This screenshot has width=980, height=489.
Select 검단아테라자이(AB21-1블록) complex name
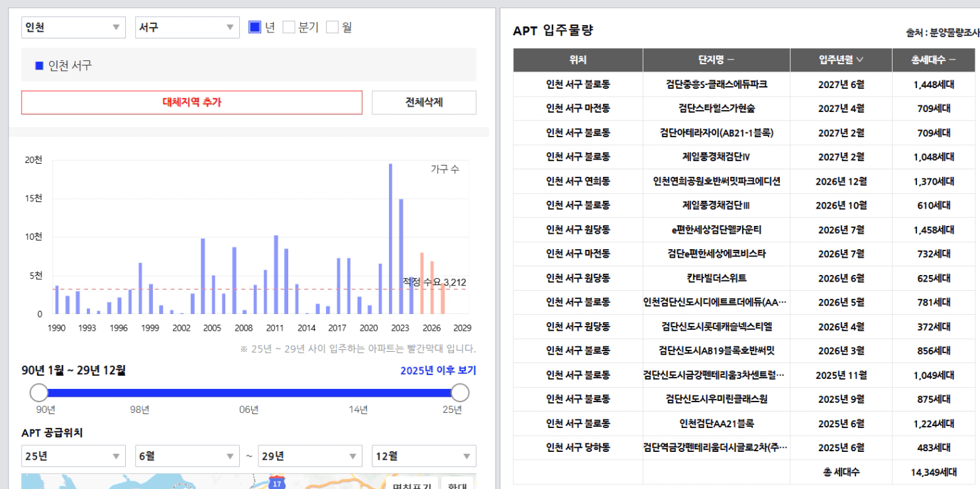[716, 133]
